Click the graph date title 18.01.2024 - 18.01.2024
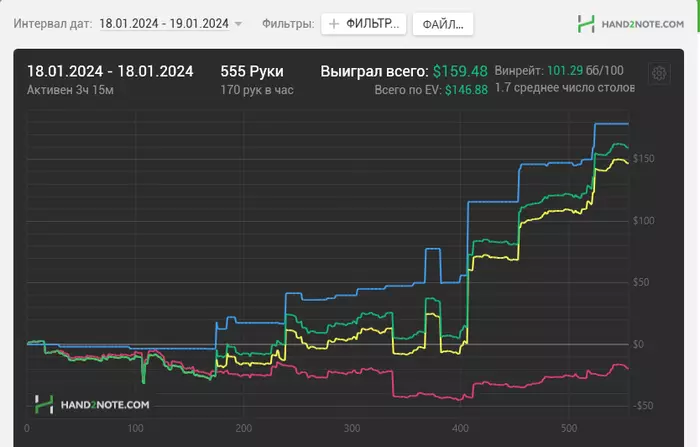This screenshot has width=700, height=447. (x=110, y=71)
